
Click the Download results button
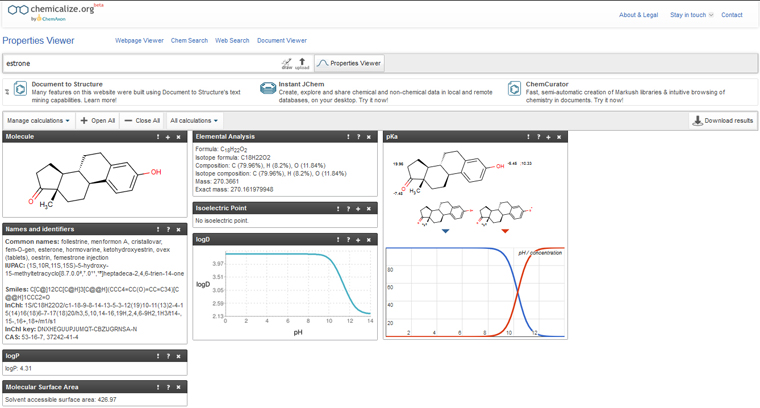[723, 120]
